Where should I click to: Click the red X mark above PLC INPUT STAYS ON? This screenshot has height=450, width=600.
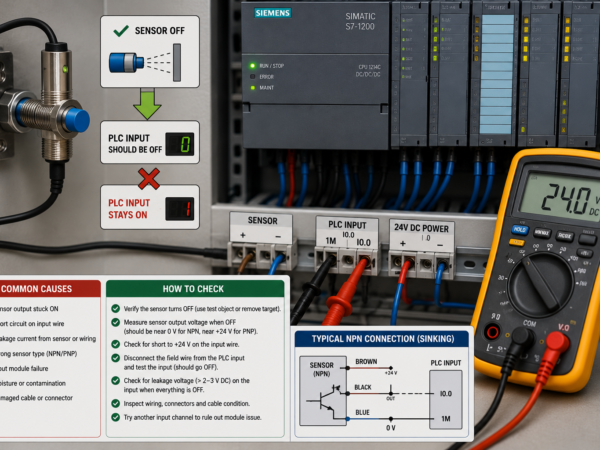point(149,179)
